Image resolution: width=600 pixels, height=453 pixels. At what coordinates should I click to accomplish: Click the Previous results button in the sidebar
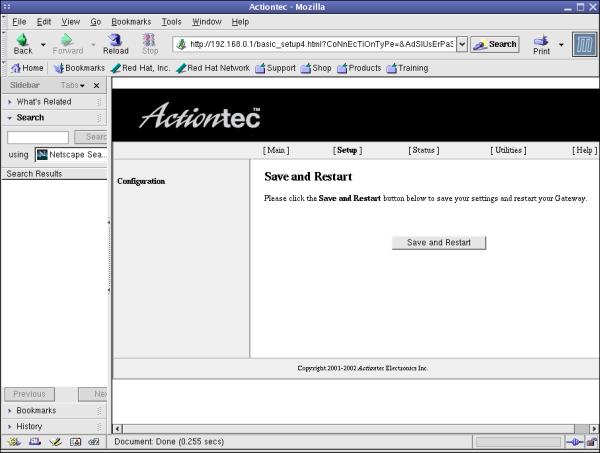tap(29, 394)
